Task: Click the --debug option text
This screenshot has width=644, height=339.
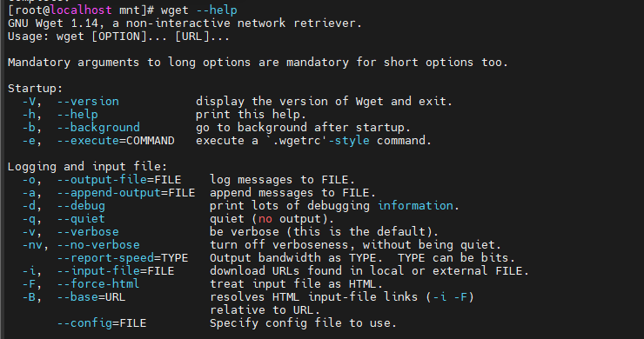Action: [x=81, y=206]
